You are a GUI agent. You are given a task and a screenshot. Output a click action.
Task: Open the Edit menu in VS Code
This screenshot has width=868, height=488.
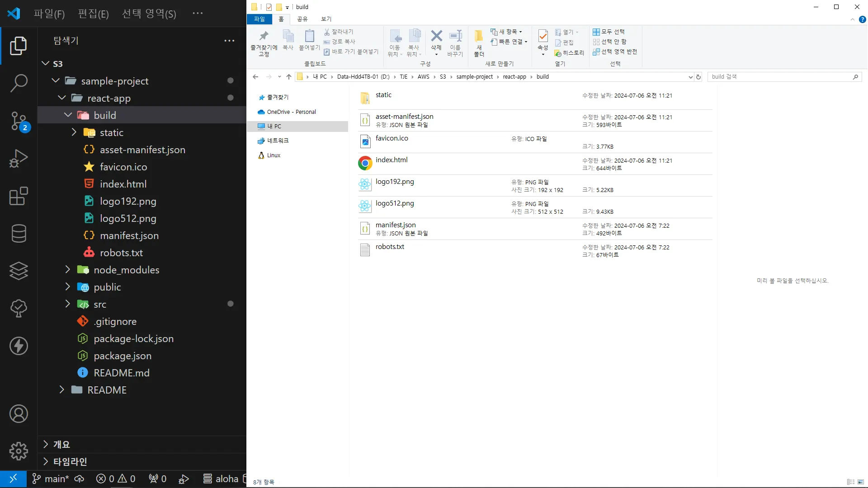pyautogui.click(x=93, y=14)
